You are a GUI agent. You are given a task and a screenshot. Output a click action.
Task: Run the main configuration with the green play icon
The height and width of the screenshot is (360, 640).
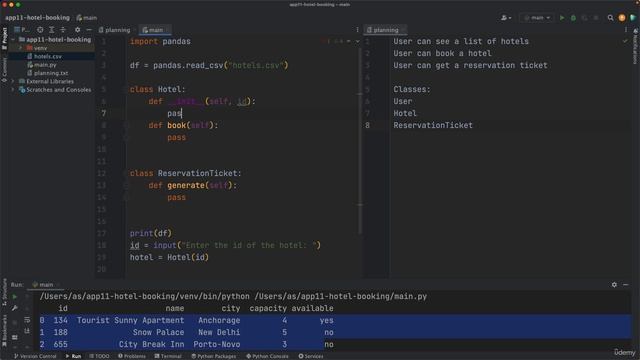tap(562, 18)
